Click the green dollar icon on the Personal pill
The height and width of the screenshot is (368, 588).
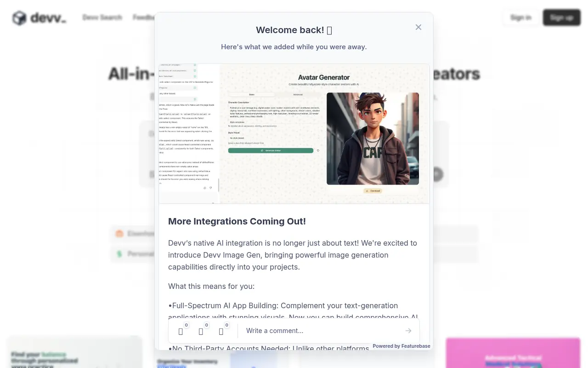click(119, 254)
